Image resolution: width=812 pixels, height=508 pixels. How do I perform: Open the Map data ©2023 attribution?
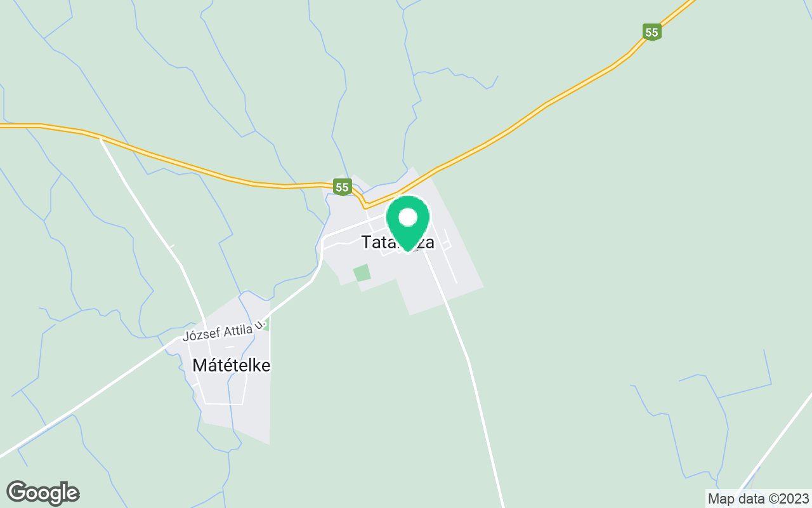pos(759,498)
